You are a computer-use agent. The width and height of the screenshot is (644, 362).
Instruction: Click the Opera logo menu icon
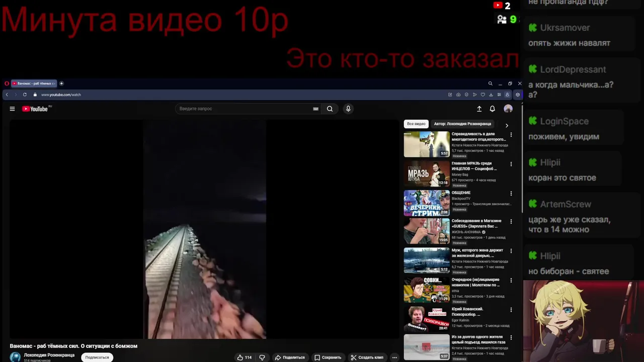(x=7, y=83)
